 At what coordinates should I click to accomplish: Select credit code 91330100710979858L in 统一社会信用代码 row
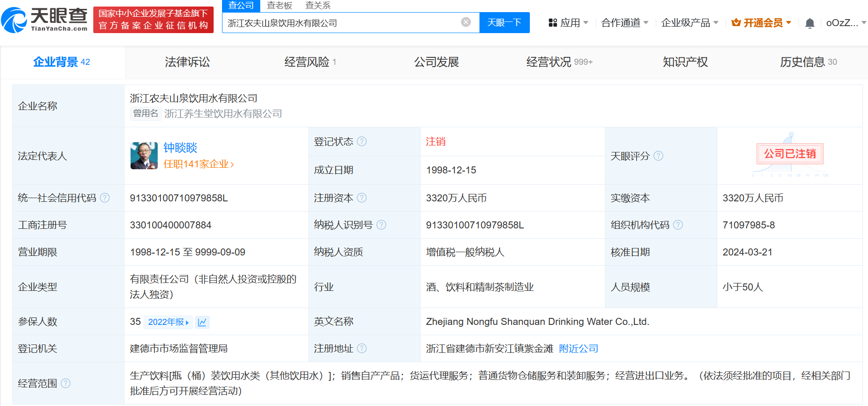[179, 198]
